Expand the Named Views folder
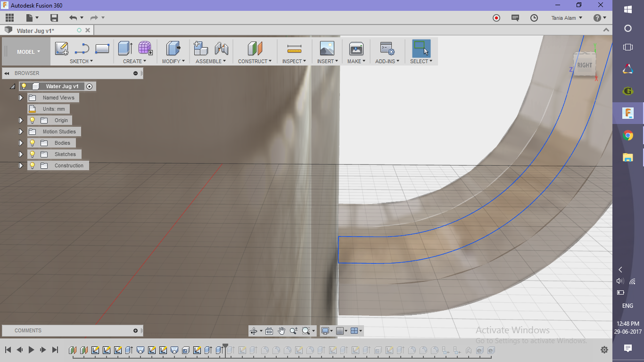 21,98
